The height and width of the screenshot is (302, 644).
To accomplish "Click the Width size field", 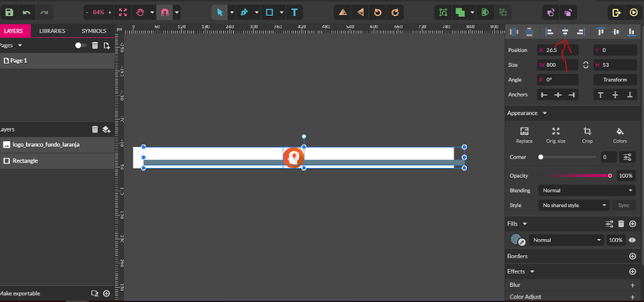I will pyautogui.click(x=558, y=65).
